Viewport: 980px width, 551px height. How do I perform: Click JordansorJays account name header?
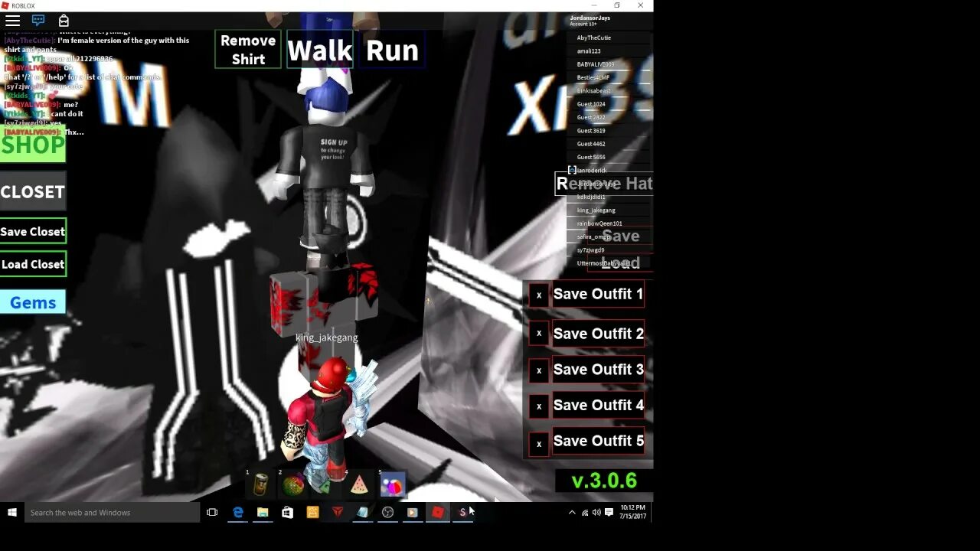tap(590, 18)
